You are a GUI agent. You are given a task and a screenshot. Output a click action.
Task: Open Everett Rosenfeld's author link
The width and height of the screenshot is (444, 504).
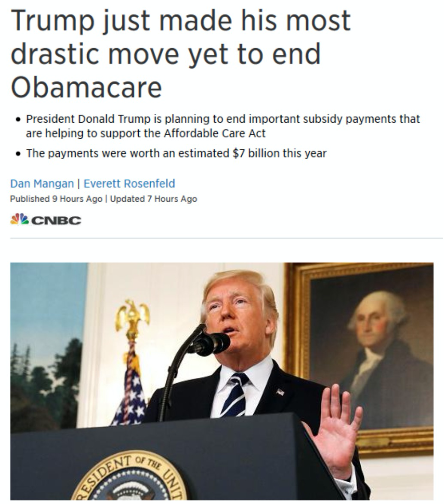(x=129, y=184)
